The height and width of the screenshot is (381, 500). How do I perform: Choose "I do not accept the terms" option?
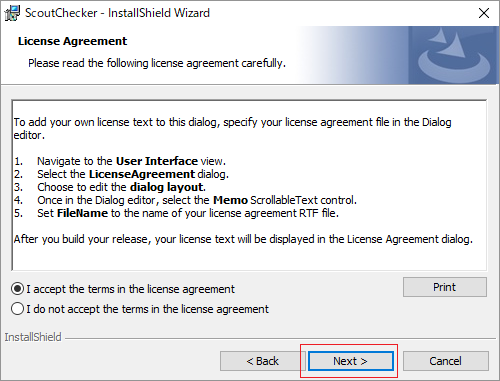[x=17, y=309]
